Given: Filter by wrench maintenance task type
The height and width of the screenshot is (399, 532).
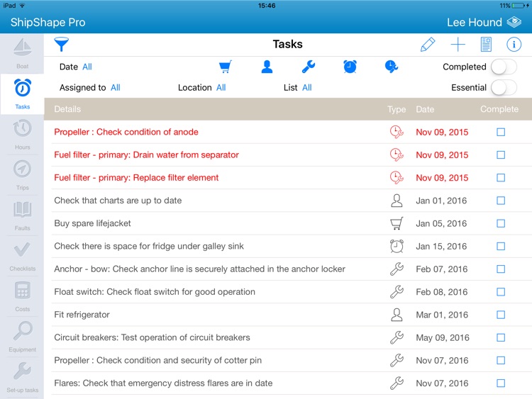Looking at the screenshot, I should pyautogui.click(x=309, y=67).
